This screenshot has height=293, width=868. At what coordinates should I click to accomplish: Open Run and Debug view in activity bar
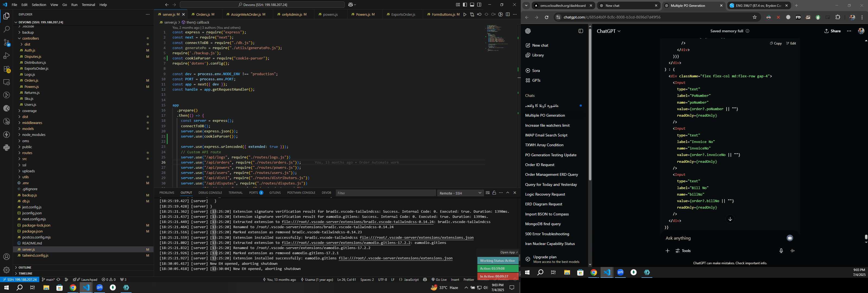7,56
